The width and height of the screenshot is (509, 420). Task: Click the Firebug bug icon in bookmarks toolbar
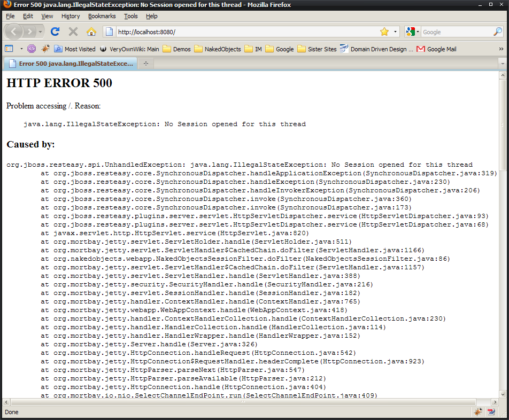click(45, 49)
